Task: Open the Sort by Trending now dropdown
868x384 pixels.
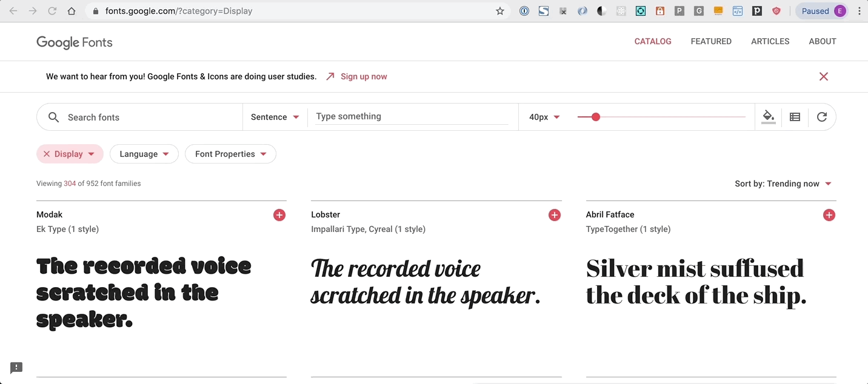Action: tap(783, 184)
